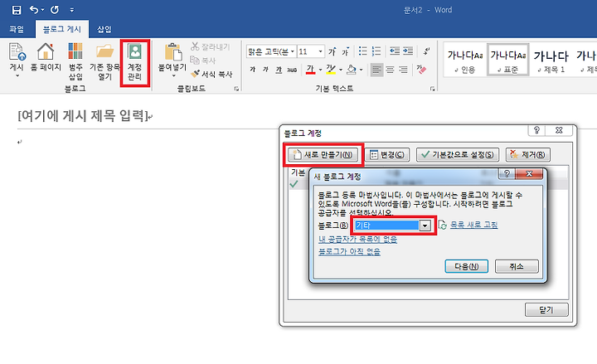597x364 pixels.
Task: Click the post title placeholder field
Action: tap(83, 115)
